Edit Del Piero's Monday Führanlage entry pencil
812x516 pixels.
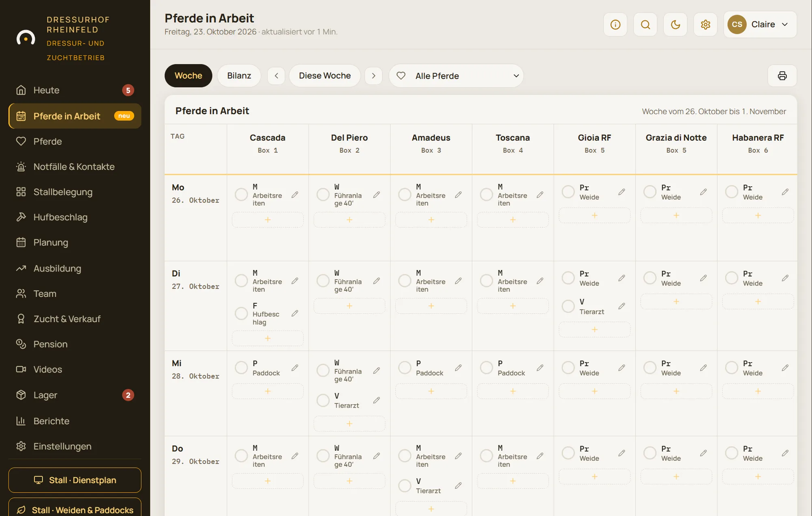pos(376,195)
